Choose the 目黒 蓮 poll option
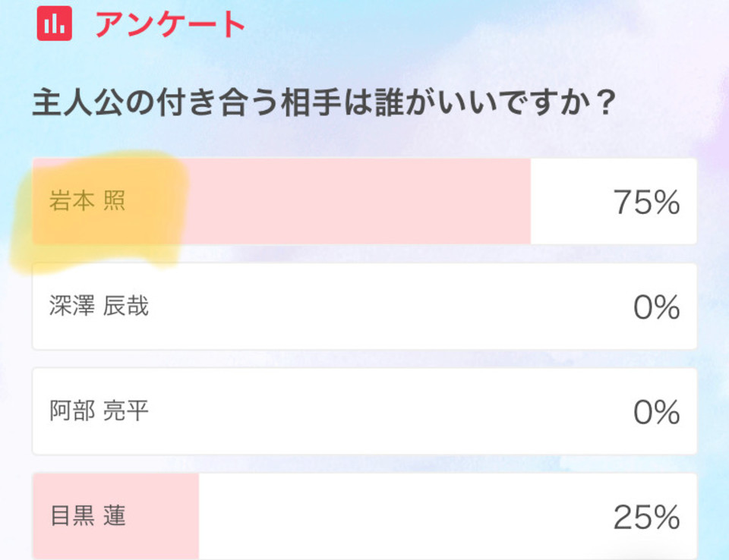The width and height of the screenshot is (729, 560). [x=364, y=516]
